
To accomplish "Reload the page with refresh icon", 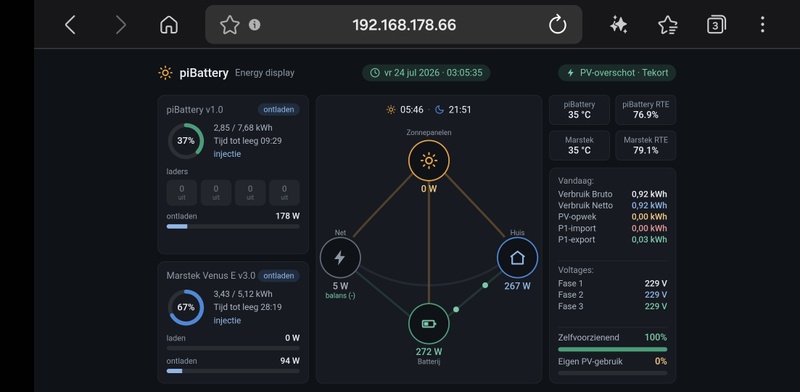I will tap(557, 24).
